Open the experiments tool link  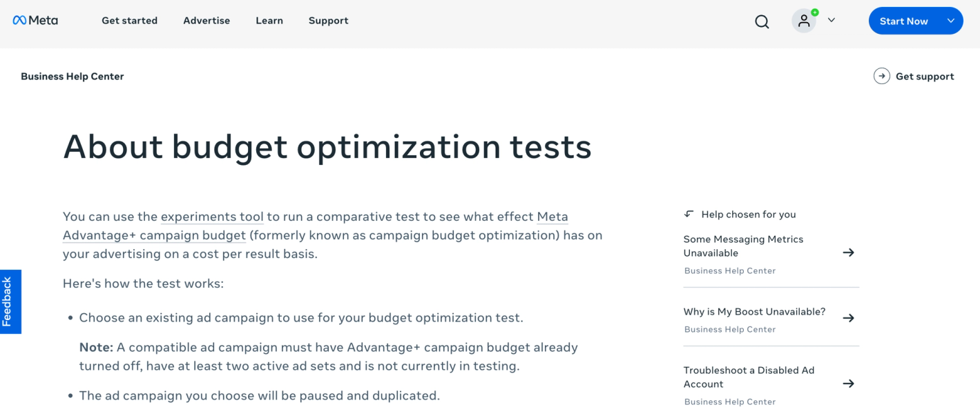(x=212, y=217)
